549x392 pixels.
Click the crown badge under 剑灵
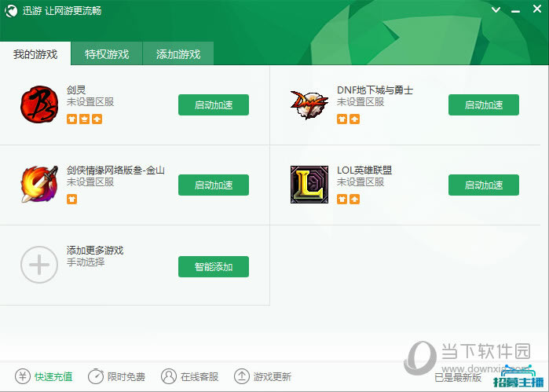(84, 119)
